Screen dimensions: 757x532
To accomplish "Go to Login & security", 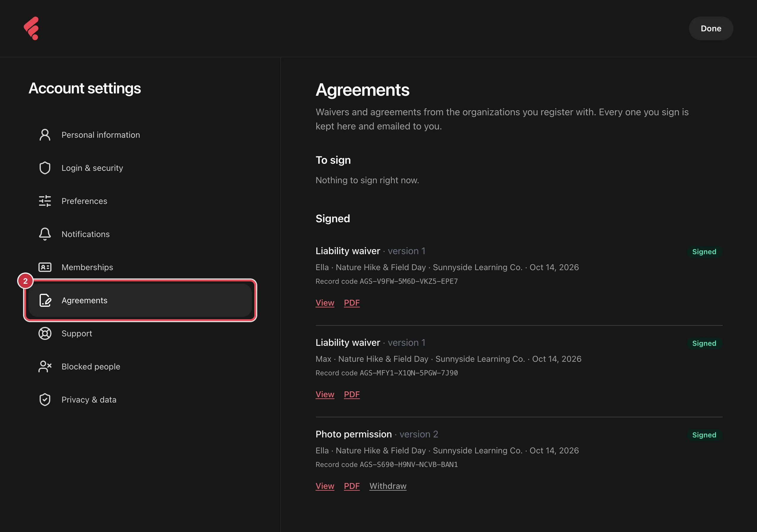I will tap(140, 168).
